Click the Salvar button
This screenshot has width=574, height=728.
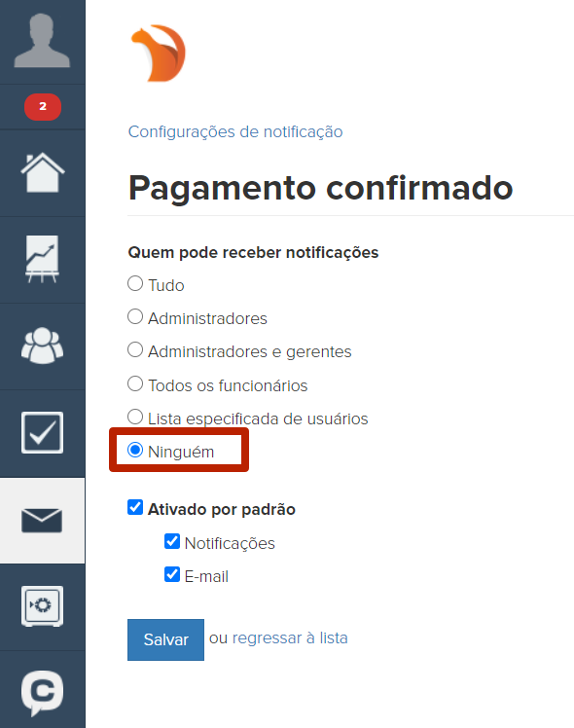coord(165,639)
